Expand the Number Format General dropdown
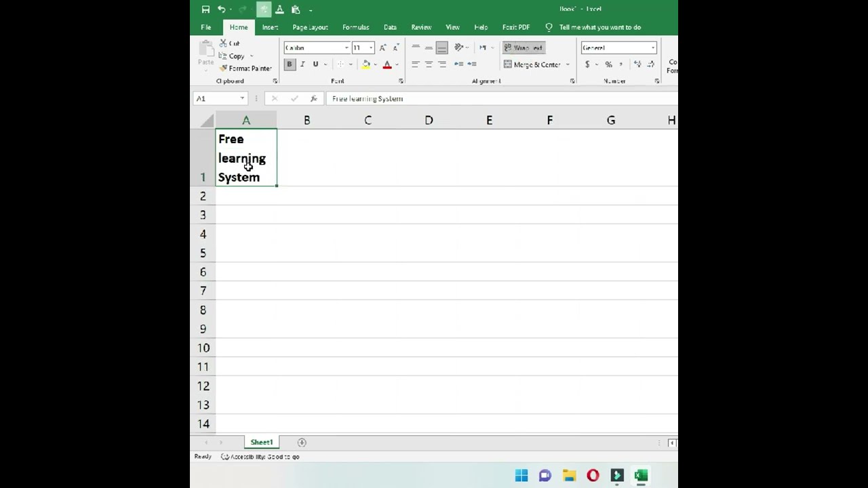 point(653,47)
